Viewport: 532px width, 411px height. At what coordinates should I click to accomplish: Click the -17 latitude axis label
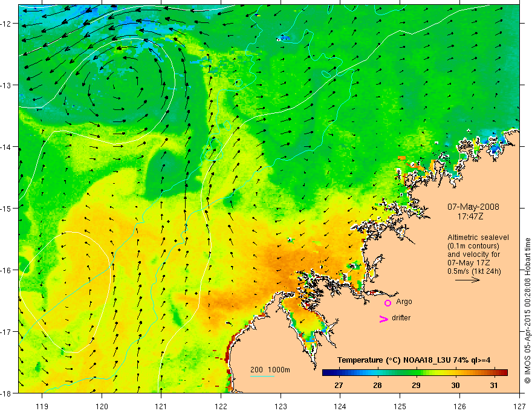click(7, 332)
